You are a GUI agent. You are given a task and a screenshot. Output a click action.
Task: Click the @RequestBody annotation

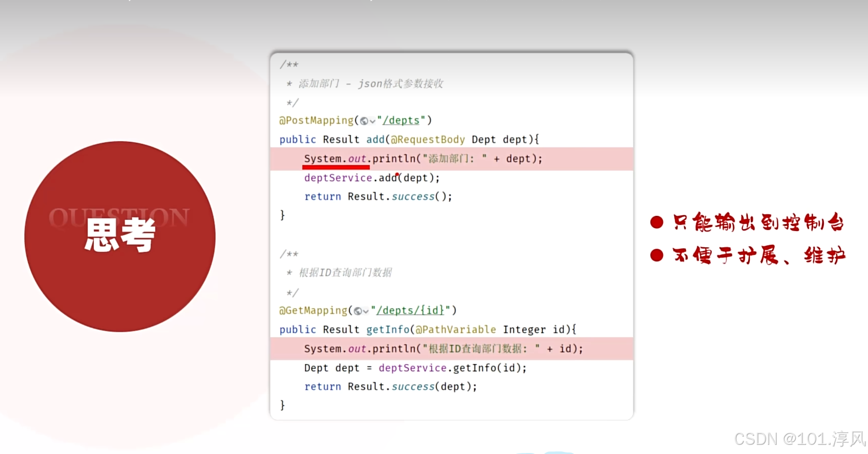[x=428, y=139]
